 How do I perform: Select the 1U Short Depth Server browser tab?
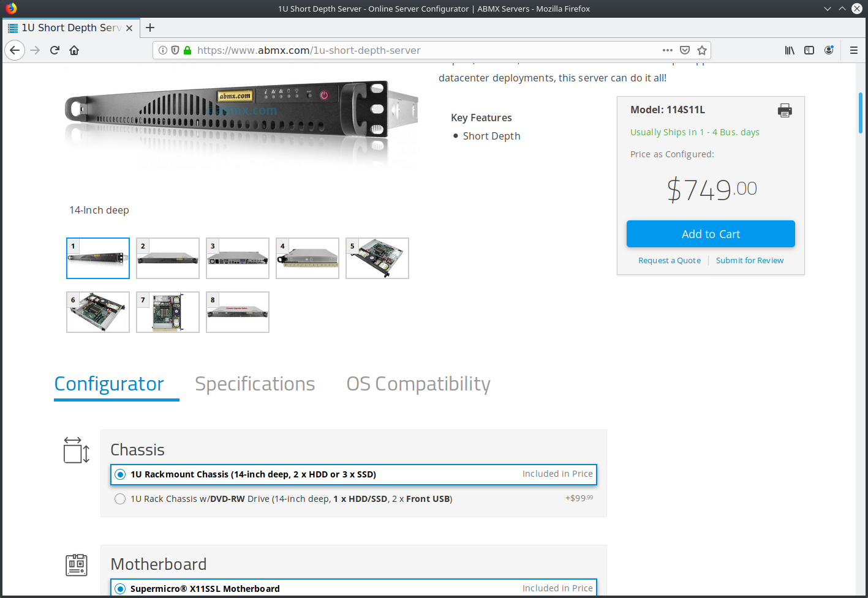pos(70,28)
